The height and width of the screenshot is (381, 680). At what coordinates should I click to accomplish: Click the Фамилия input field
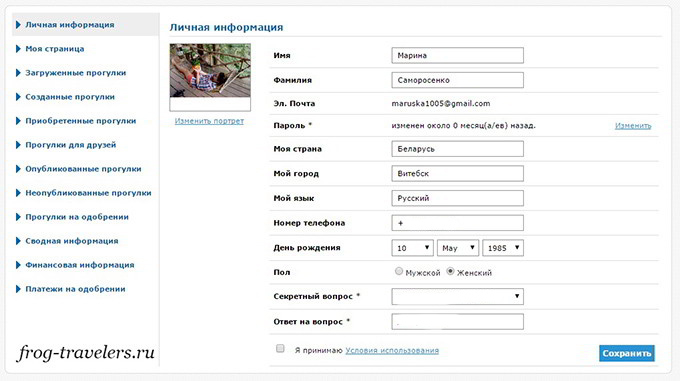458,80
